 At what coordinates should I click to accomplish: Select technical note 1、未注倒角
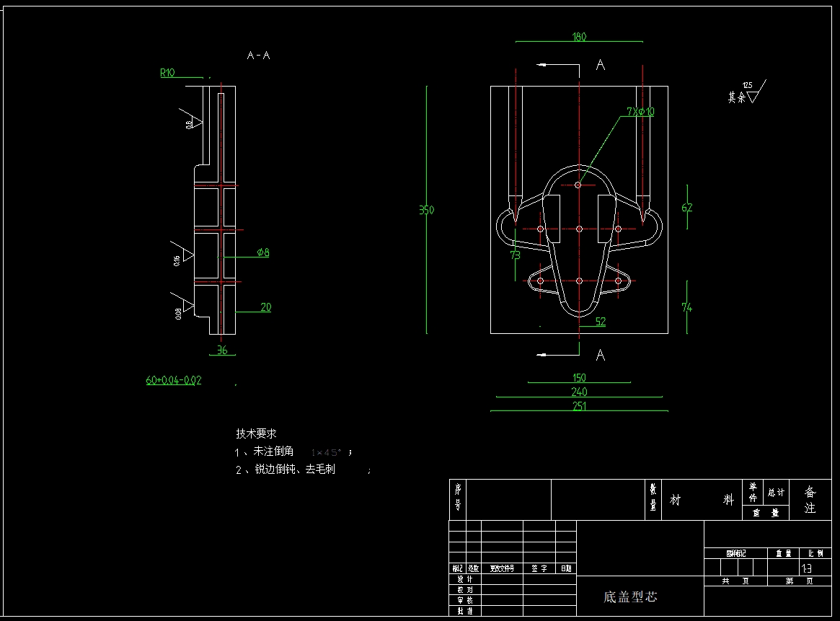264,452
